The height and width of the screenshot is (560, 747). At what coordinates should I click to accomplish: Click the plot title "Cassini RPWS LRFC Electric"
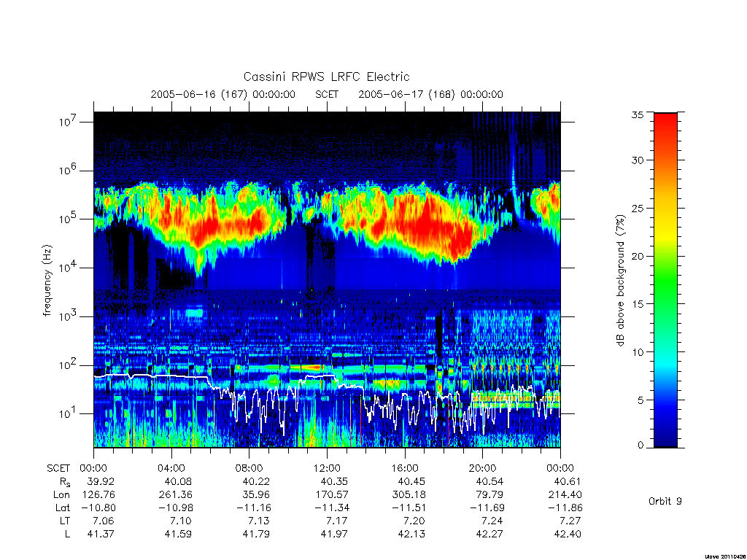pyautogui.click(x=326, y=77)
